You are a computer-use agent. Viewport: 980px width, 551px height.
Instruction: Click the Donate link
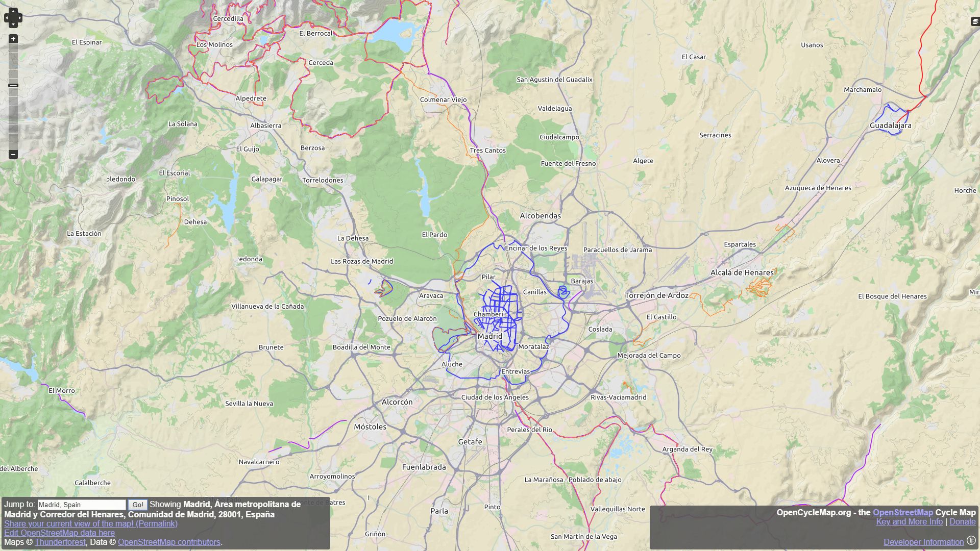[x=963, y=521]
